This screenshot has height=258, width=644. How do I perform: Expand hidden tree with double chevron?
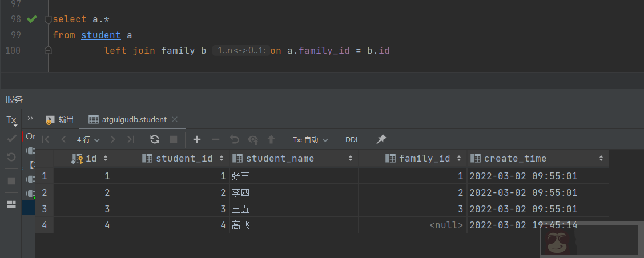[30, 118]
